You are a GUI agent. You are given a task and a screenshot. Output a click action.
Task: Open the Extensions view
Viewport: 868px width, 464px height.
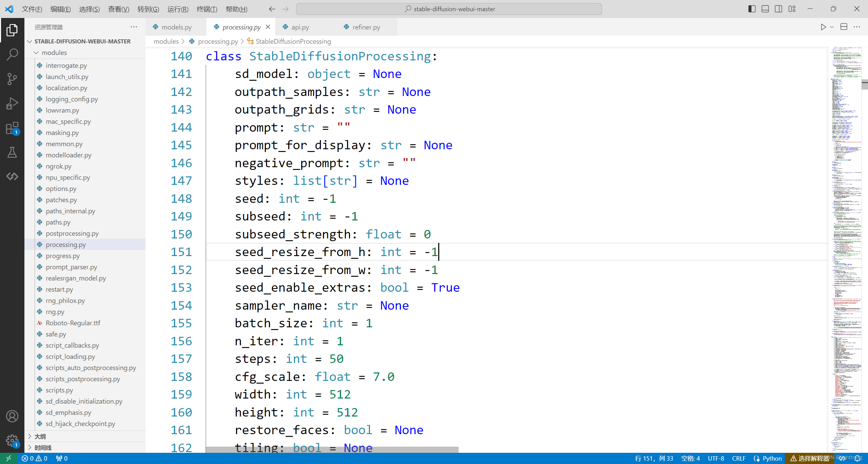(12, 128)
